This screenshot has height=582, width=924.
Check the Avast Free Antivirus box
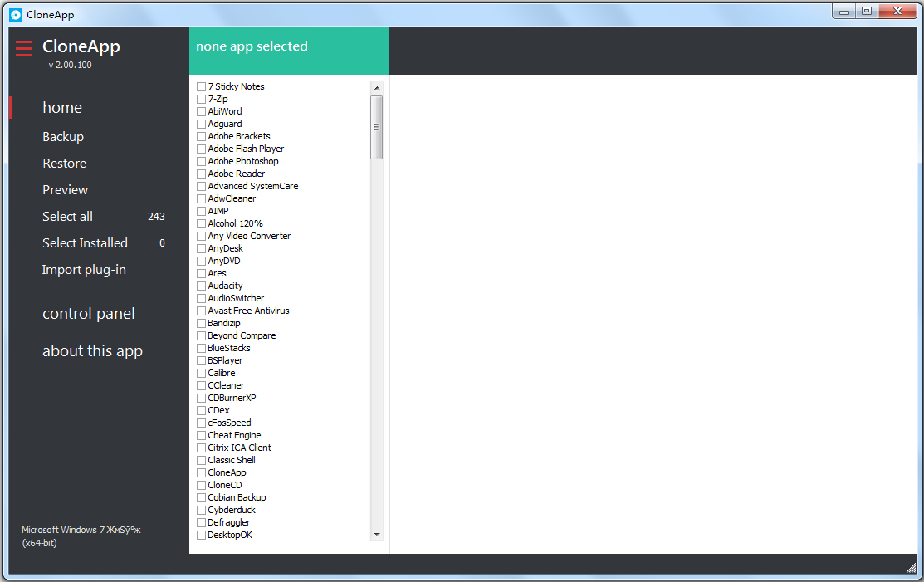202,311
